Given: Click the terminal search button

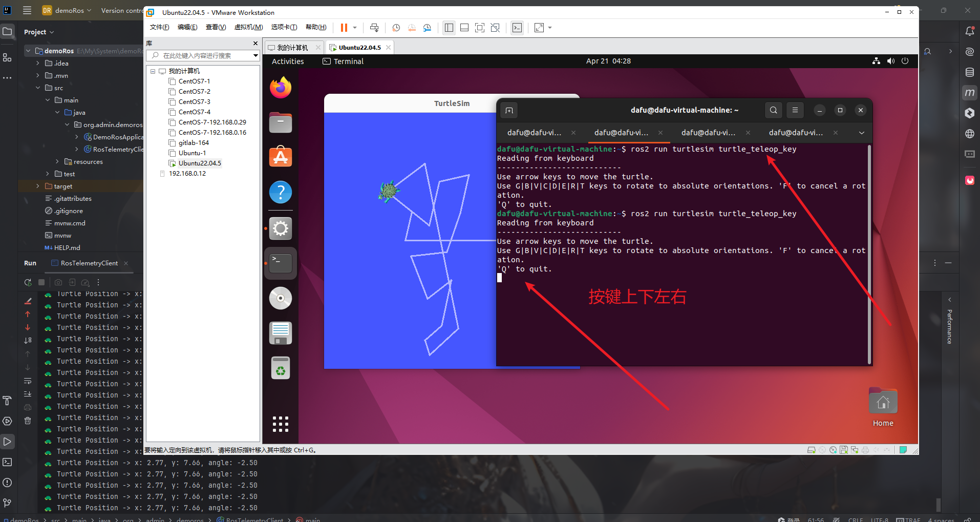Looking at the screenshot, I should coord(774,110).
